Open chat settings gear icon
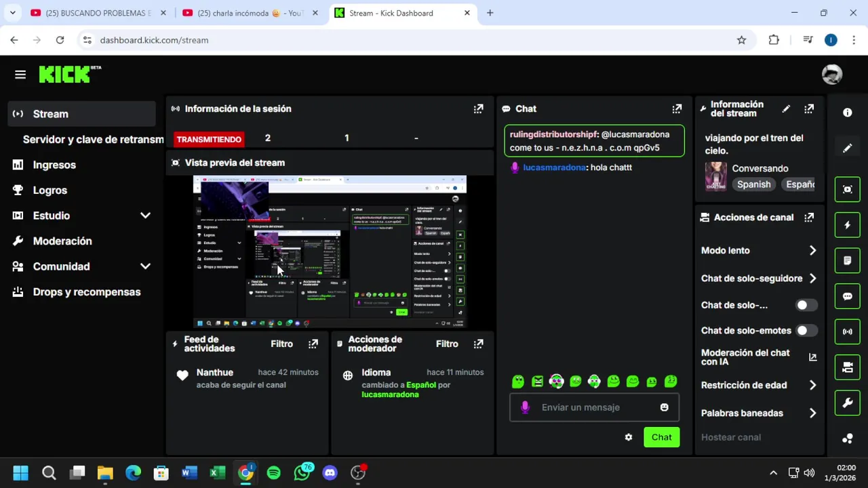868x488 pixels. pyautogui.click(x=629, y=437)
